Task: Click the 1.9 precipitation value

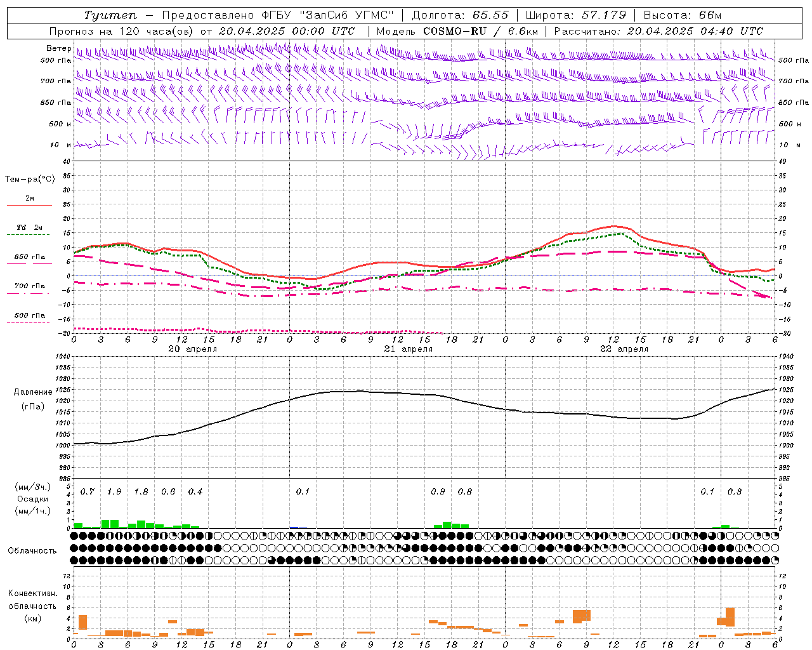Action: [x=115, y=492]
